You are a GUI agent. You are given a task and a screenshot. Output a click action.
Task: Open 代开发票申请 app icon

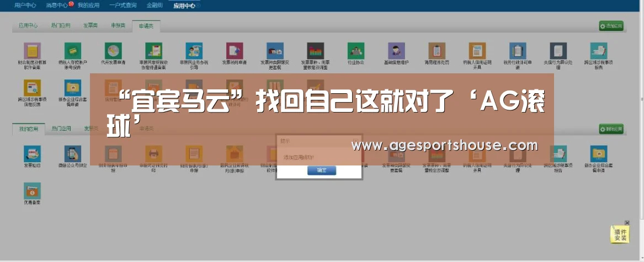tap(113, 51)
